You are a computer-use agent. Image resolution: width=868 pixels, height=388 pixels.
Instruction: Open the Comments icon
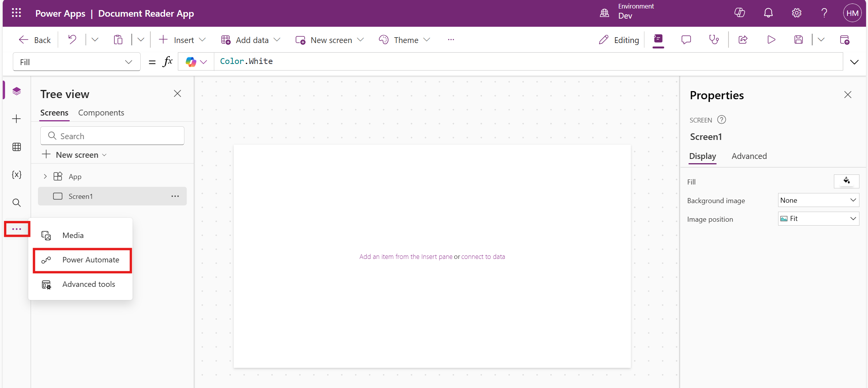point(686,40)
